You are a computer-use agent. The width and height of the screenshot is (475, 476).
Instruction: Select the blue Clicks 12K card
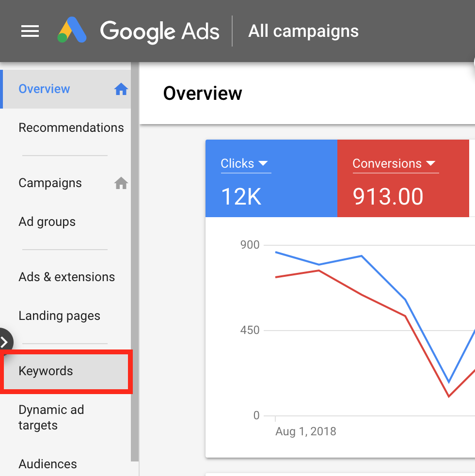coord(271,178)
